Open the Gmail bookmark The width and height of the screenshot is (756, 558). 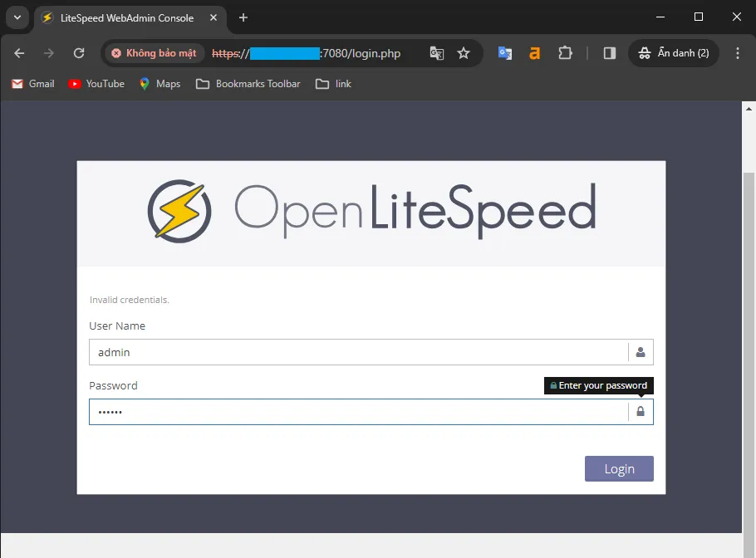pyautogui.click(x=32, y=84)
